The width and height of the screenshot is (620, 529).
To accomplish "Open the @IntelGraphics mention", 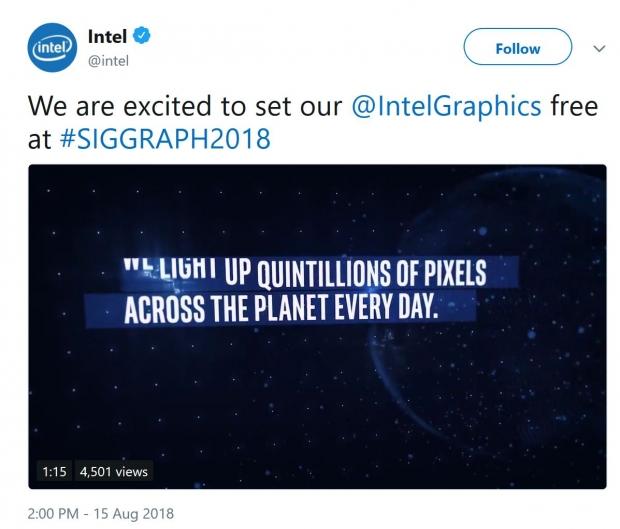I will (446, 107).
